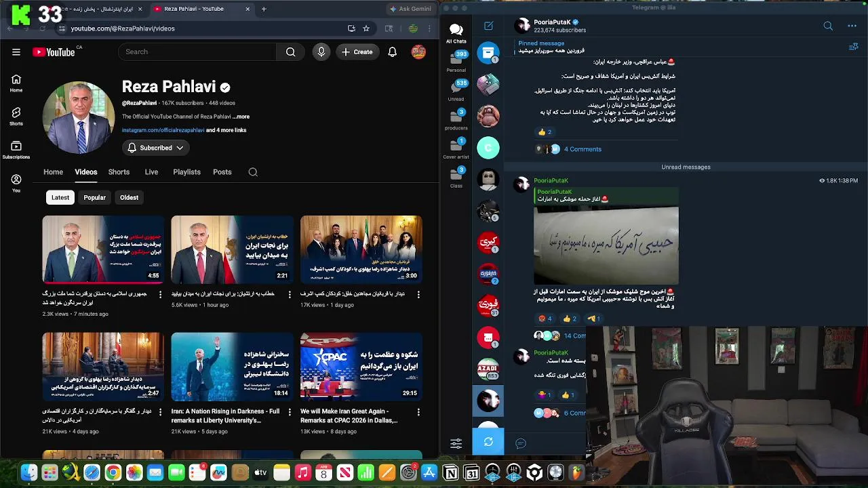Viewport: 868px width, 488px height.
Task: Go to YouTube Home in sidebar
Action: 16,83
